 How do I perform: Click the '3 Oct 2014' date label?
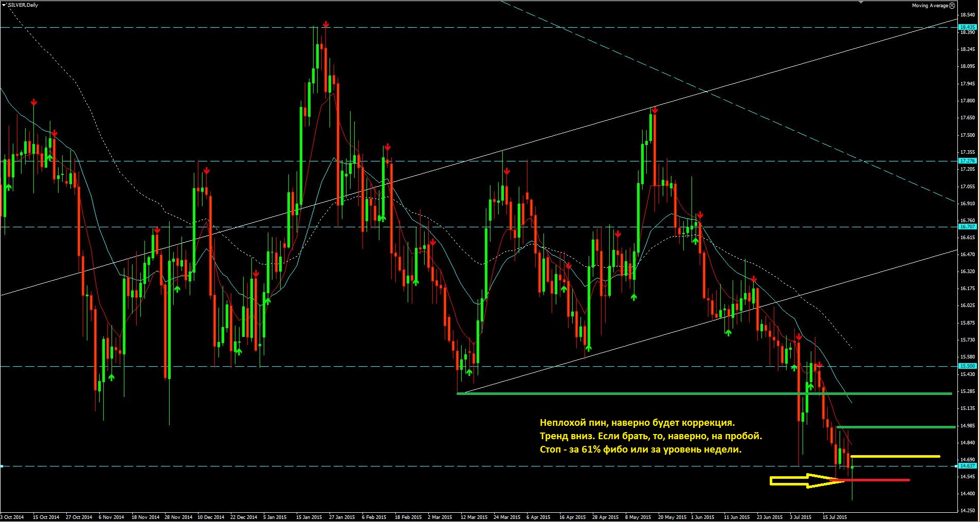(12, 517)
